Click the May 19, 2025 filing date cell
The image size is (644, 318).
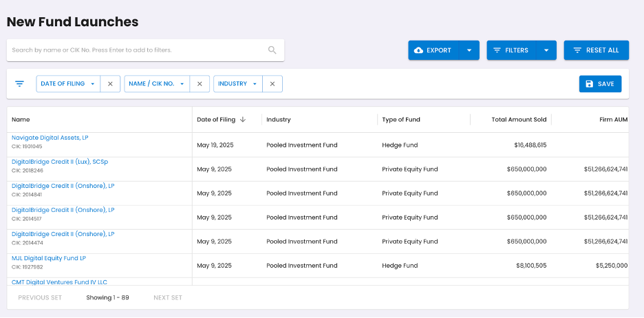(x=215, y=145)
